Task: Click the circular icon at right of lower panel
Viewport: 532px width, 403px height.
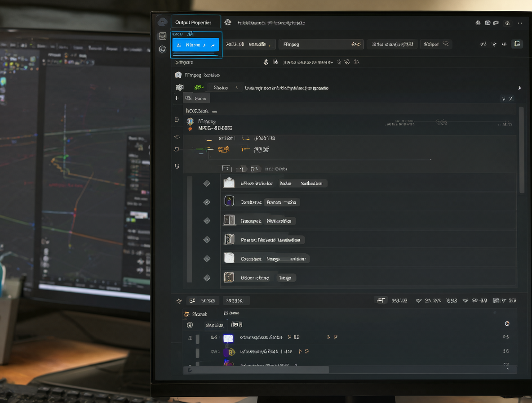Action: (507, 323)
